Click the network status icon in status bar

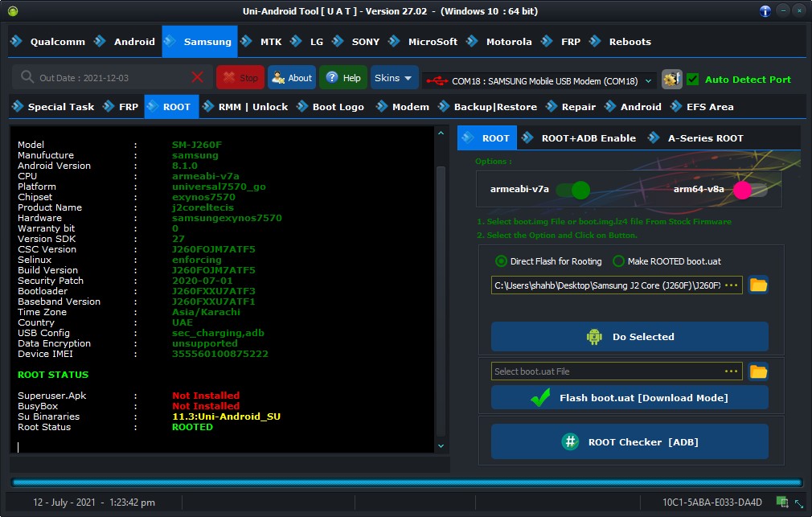click(782, 502)
